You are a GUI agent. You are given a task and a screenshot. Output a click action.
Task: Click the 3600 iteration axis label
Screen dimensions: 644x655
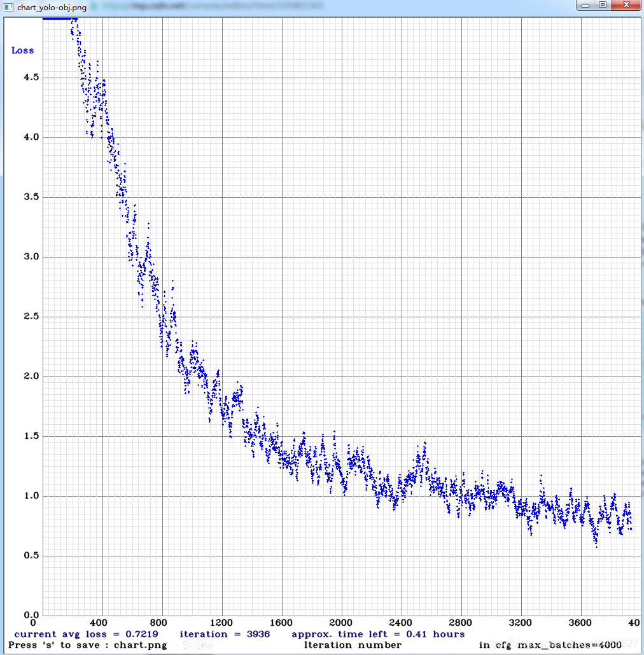tap(580, 623)
